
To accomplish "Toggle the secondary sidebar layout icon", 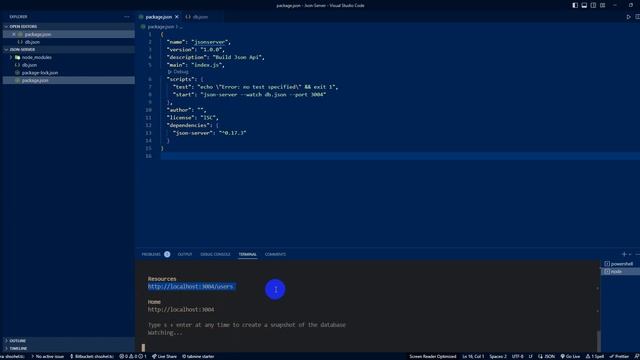I will click(x=593, y=5).
